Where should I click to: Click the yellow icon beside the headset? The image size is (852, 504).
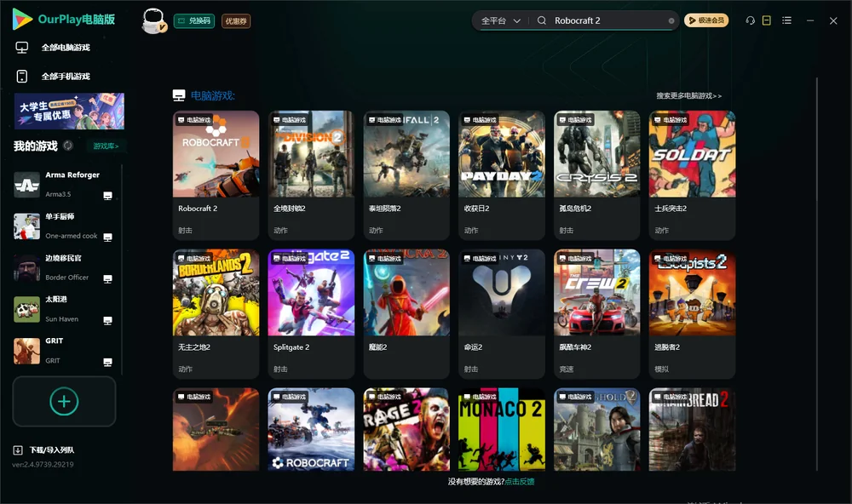(767, 20)
